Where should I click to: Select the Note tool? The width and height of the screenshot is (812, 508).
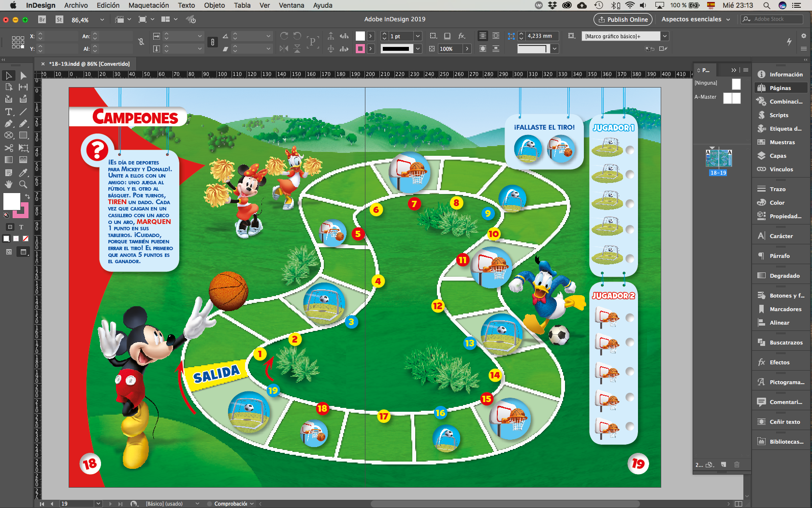8,173
